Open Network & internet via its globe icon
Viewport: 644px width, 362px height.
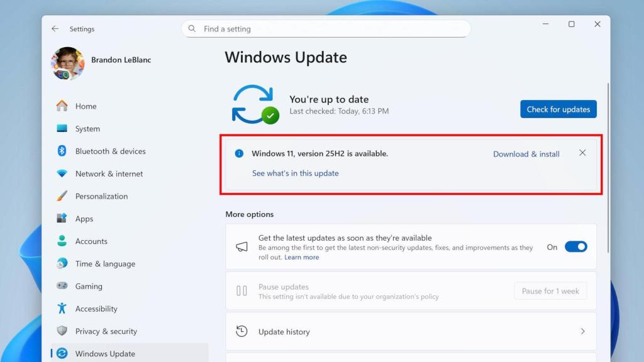[62, 173]
